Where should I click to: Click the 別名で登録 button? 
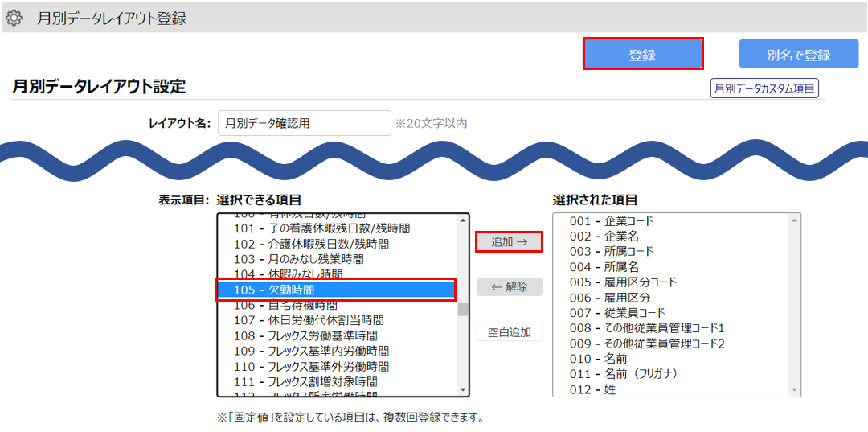click(x=797, y=55)
